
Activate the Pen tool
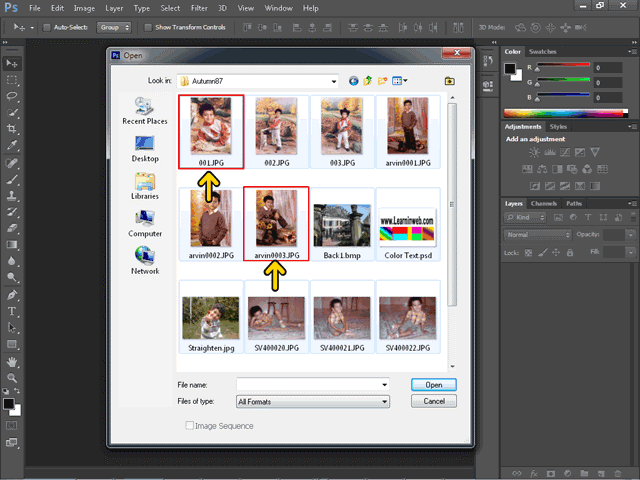point(11,295)
